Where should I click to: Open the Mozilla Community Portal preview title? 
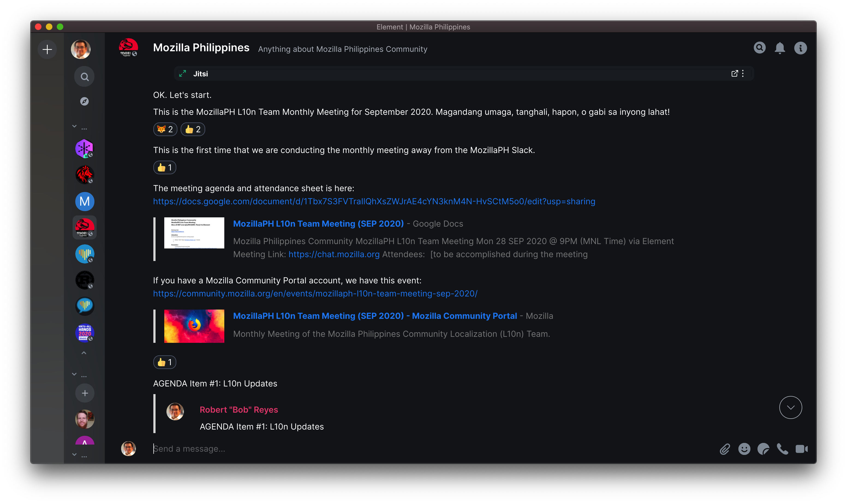click(x=375, y=316)
